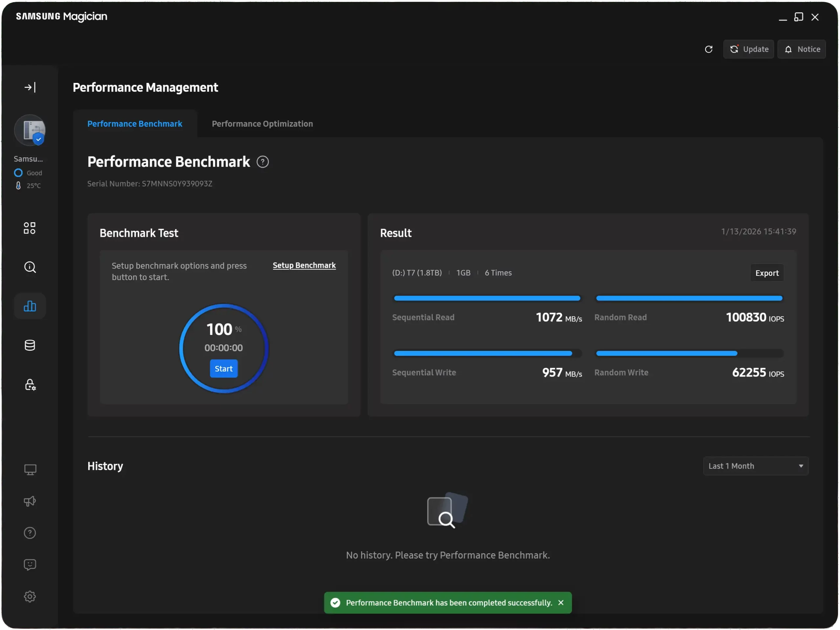Open Drive Details magnifier info icon
This screenshot has width=840, height=630.
30,267
